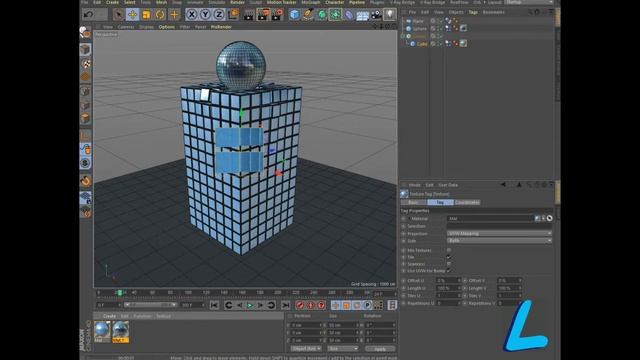Open viewport Options menu
The height and width of the screenshot is (360, 640).
click(167, 27)
